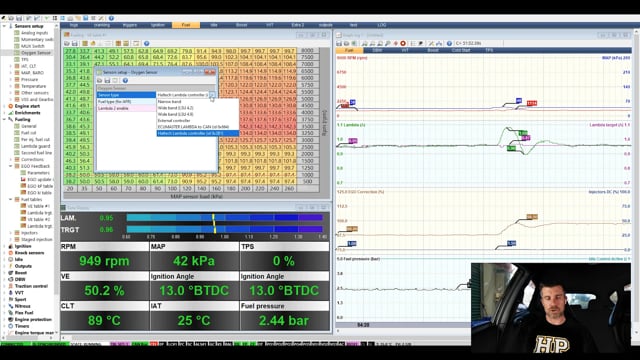Screen dimensions: 640x360
Task: Click help icon in graph log toolbar
Action: 449,43
